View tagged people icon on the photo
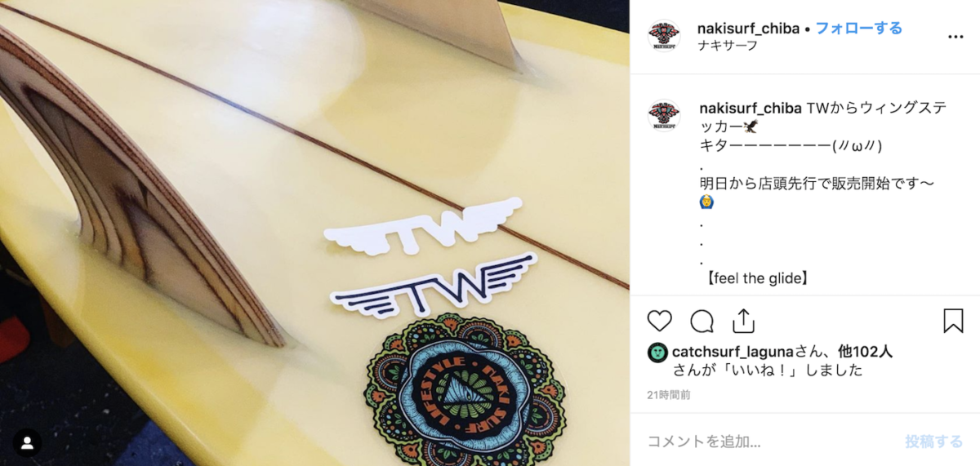The height and width of the screenshot is (466, 980). click(27, 443)
